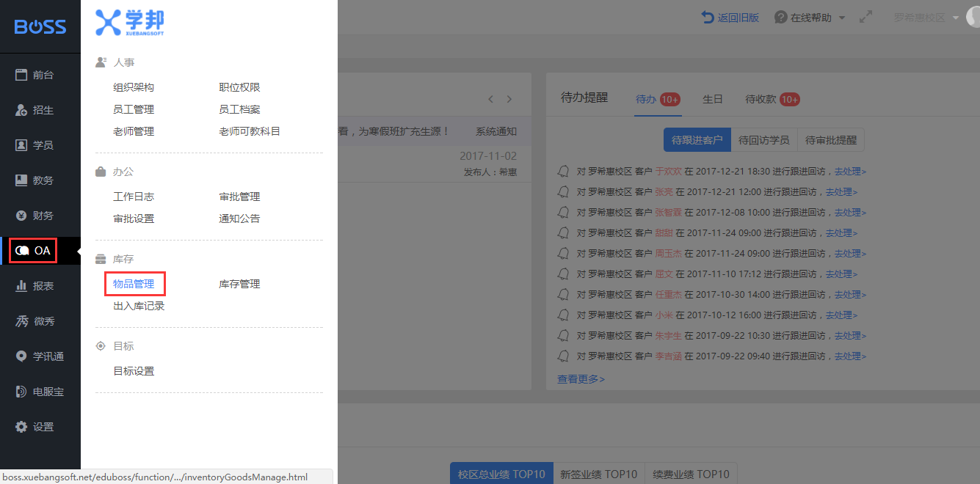Click bell icon for 甜甜 reminder
This screenshot has width=980, height=484.
(563, 233)
